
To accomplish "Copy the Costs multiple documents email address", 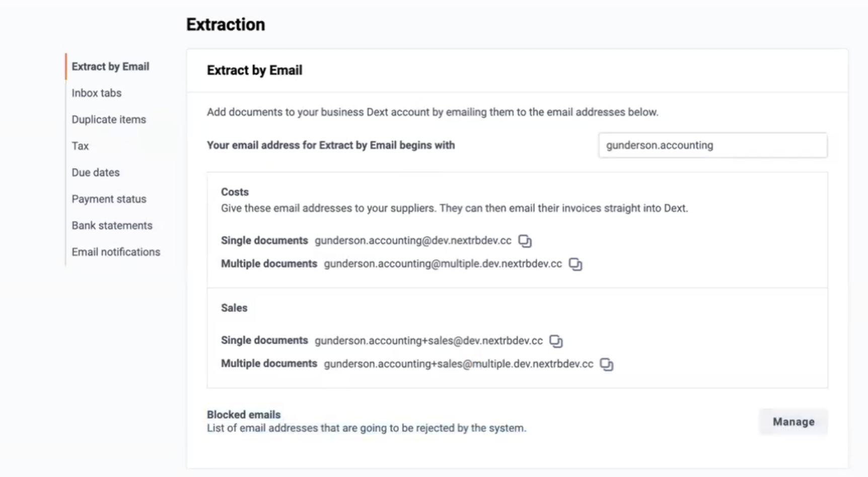I will pyautogui.click(x=575, y=264).
